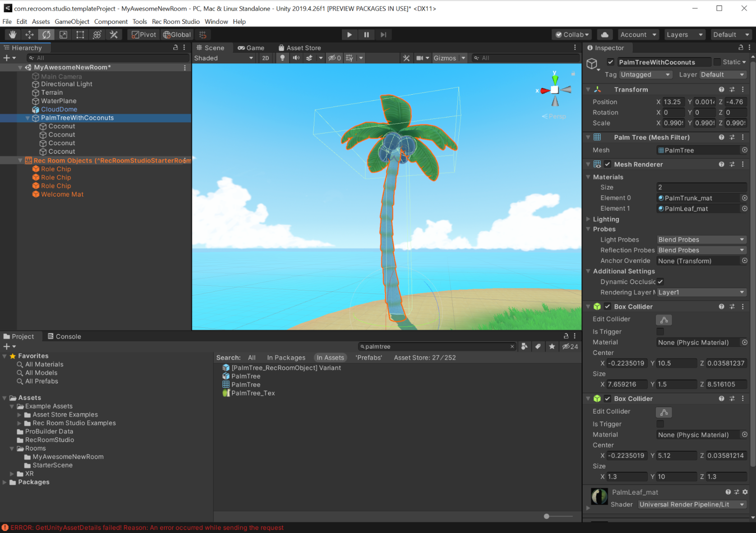Open cloud services with the cloud icon

604,35
